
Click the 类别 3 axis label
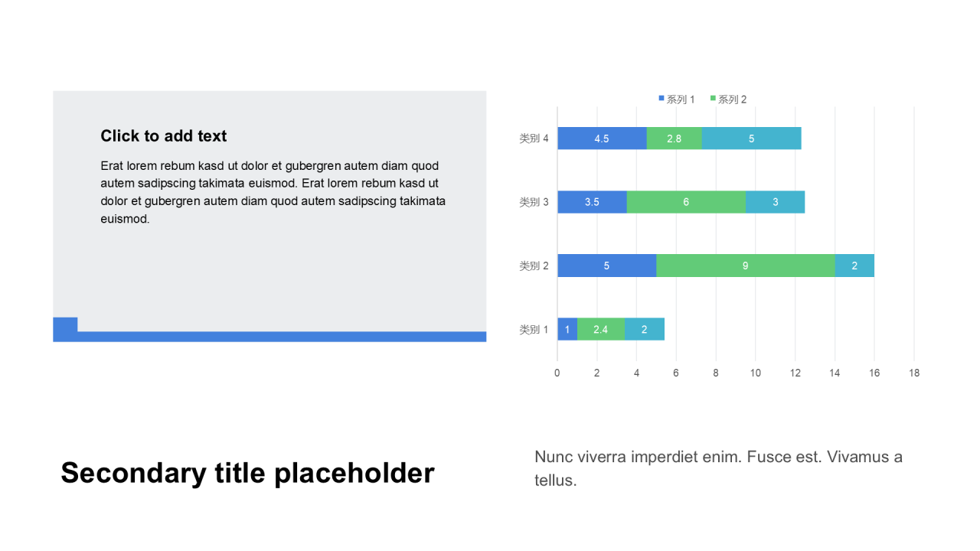[x=534, y=202]
